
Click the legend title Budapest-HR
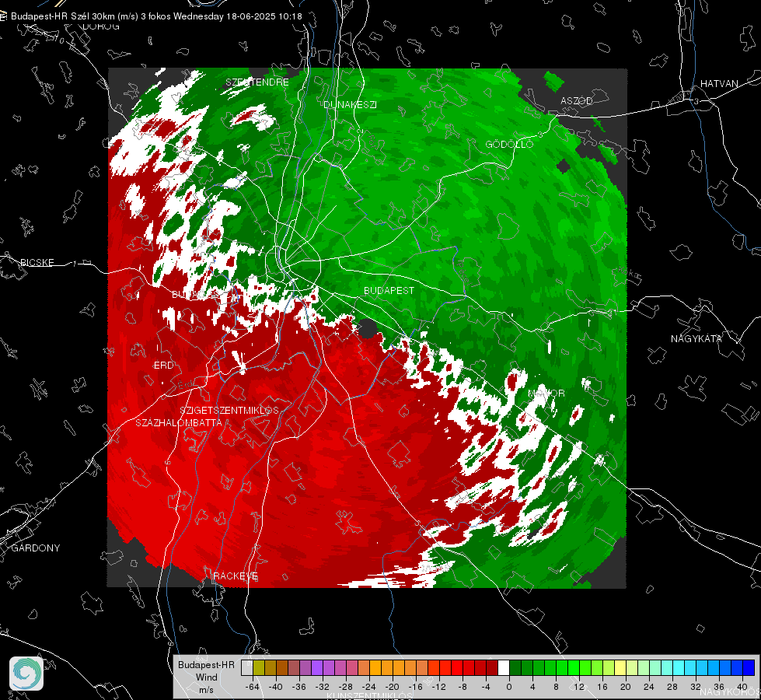click(206, 665)
